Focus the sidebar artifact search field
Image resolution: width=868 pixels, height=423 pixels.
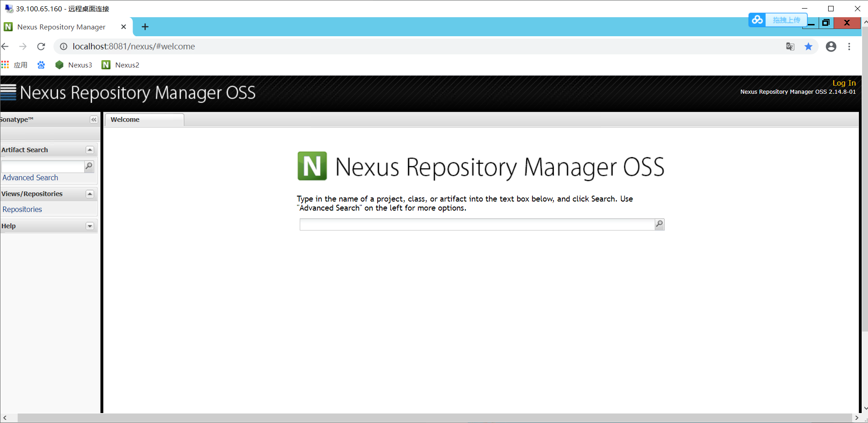pos(43,166)
